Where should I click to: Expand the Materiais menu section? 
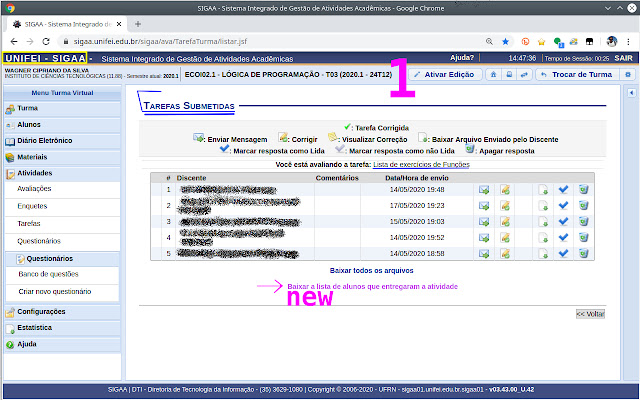(62, 158)
